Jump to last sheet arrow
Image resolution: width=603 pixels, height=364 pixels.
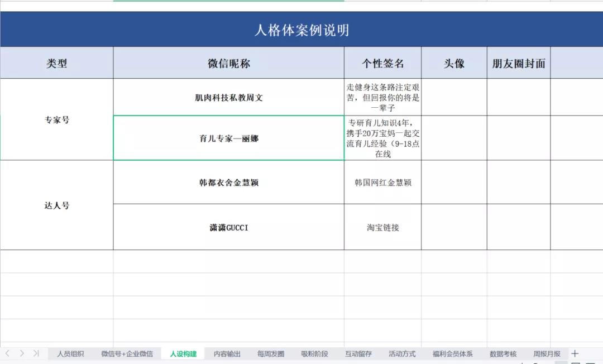[x=36, y=353]
